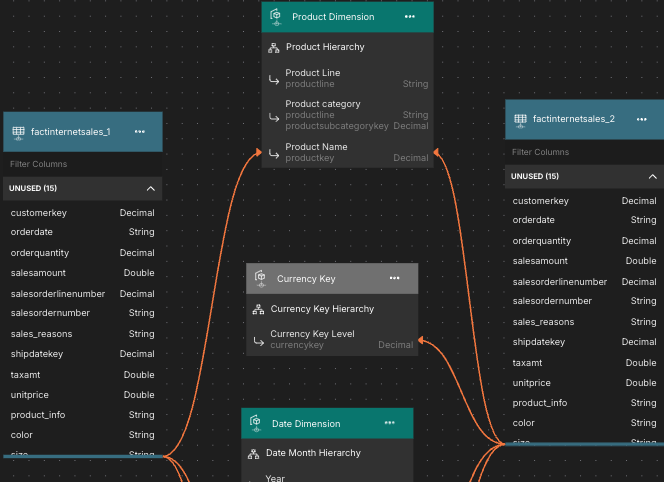Select shipdatekey column in factinternetsales_1
Image resolution: width=664 pixels, height=482 pixels.
(83, 354)
